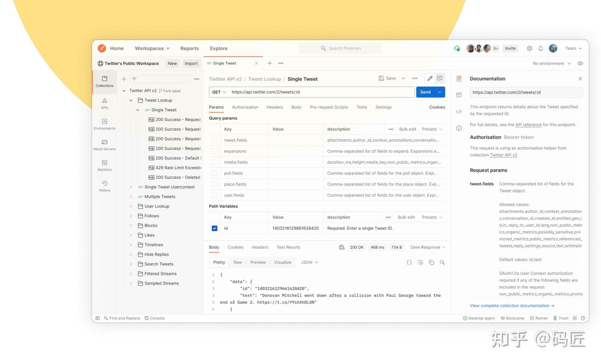
Task: Open the info icon in right sidebar
Action: click(459, 128)
